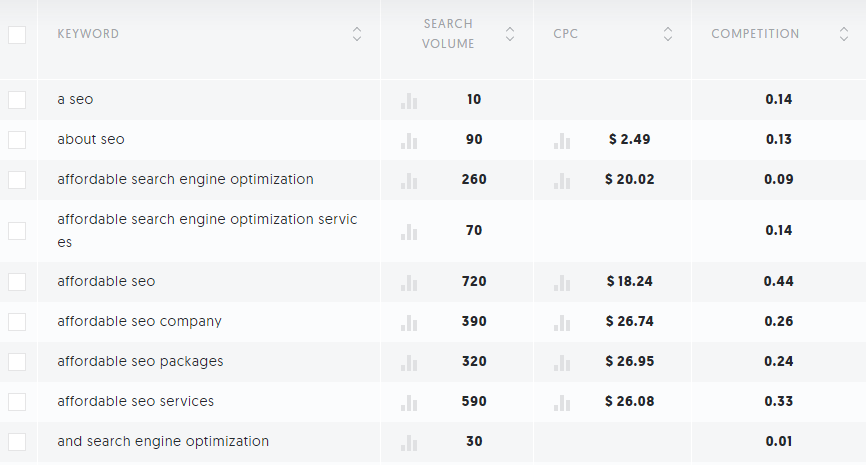Open volume chart for 'affordable seo company'
This screenshot has width=866, height=465.
click(409, 323)
